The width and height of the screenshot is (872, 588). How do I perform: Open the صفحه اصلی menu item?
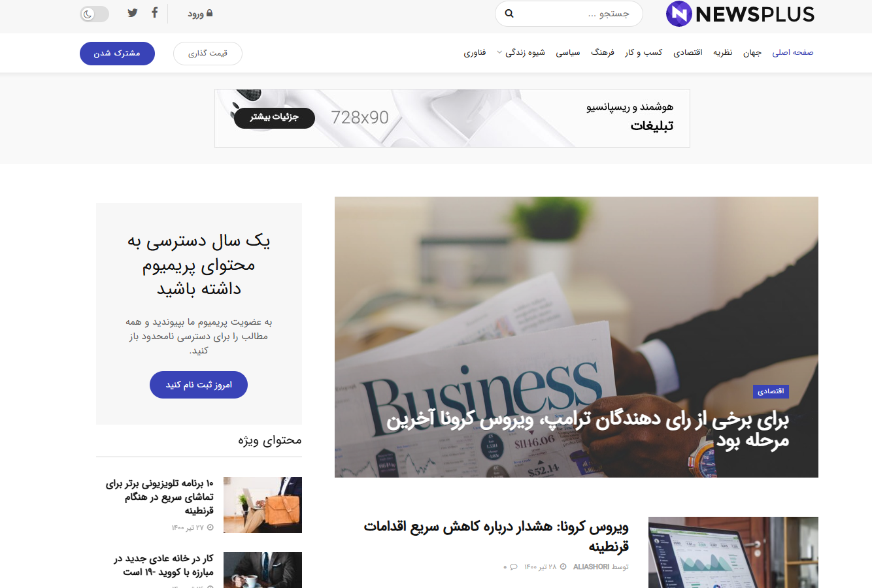793,52
